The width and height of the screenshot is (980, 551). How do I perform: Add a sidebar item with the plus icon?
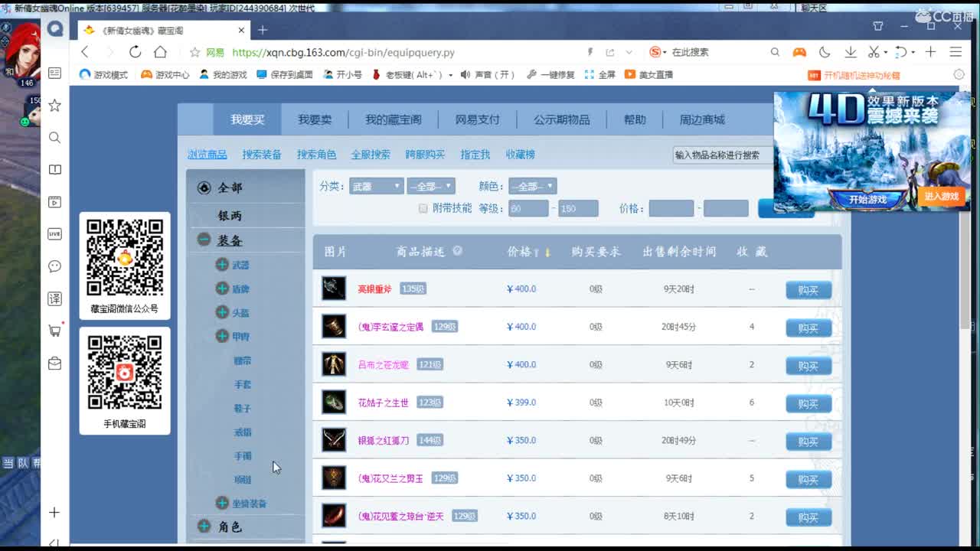click(x=54, y=512)
